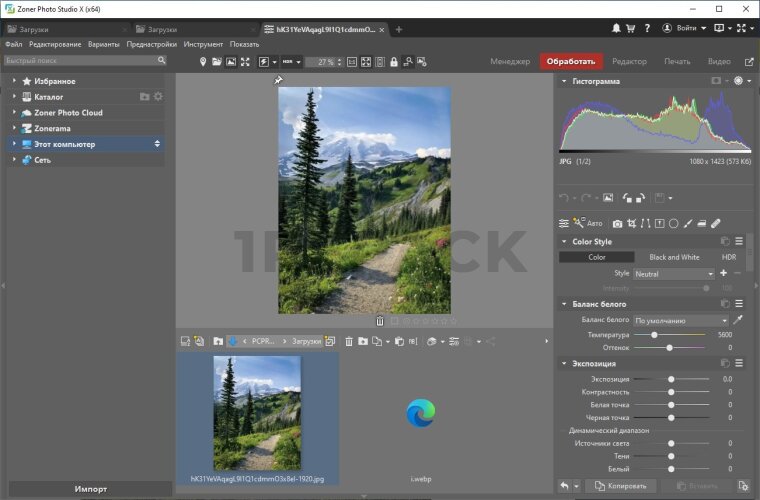Switch to the Менеджер module tab
Screen dimensions: 760x500
click(510, 62)
